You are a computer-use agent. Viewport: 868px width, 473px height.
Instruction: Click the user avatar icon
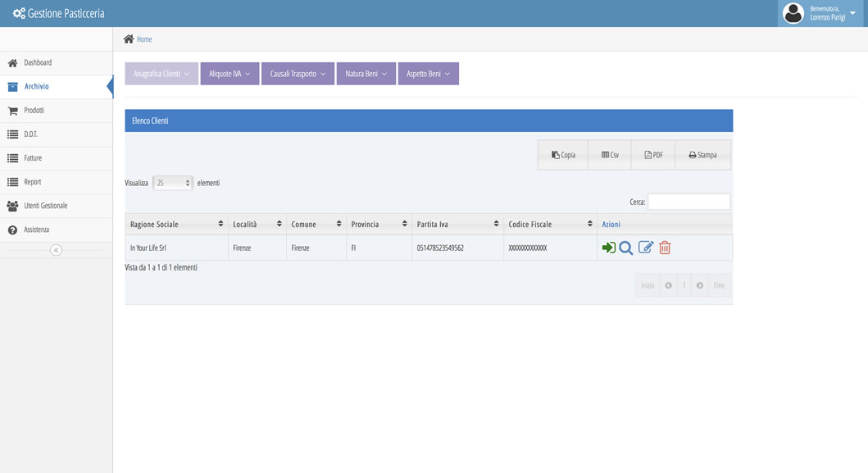(793, 13)
